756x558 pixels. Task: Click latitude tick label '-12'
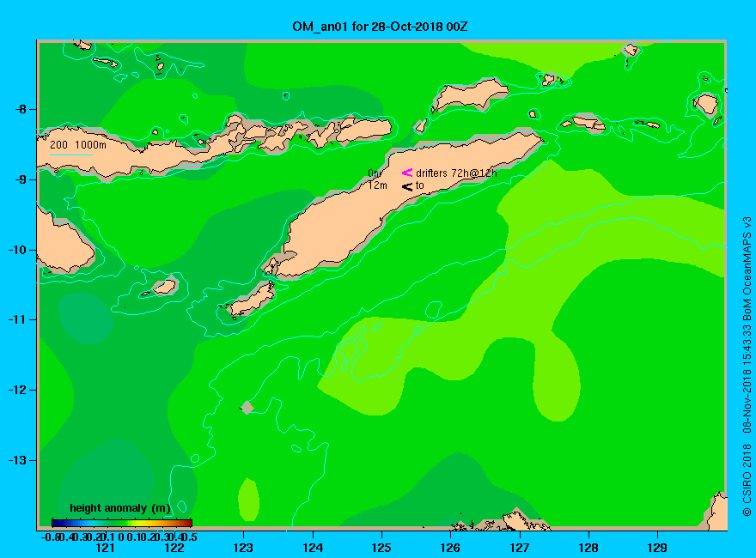[x=17, y=390]
